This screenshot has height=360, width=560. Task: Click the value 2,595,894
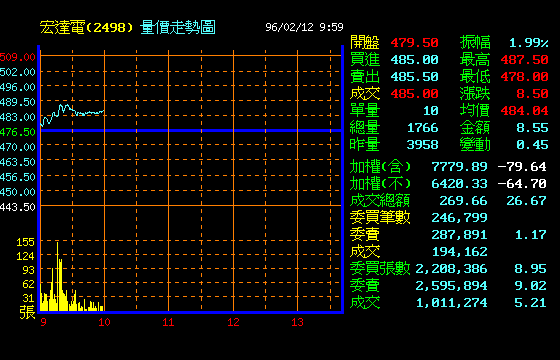pyautogui.click(x=451, y=285)
